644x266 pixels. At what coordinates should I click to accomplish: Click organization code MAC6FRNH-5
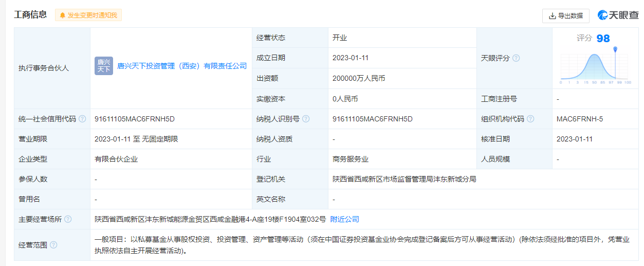point(580,119)
